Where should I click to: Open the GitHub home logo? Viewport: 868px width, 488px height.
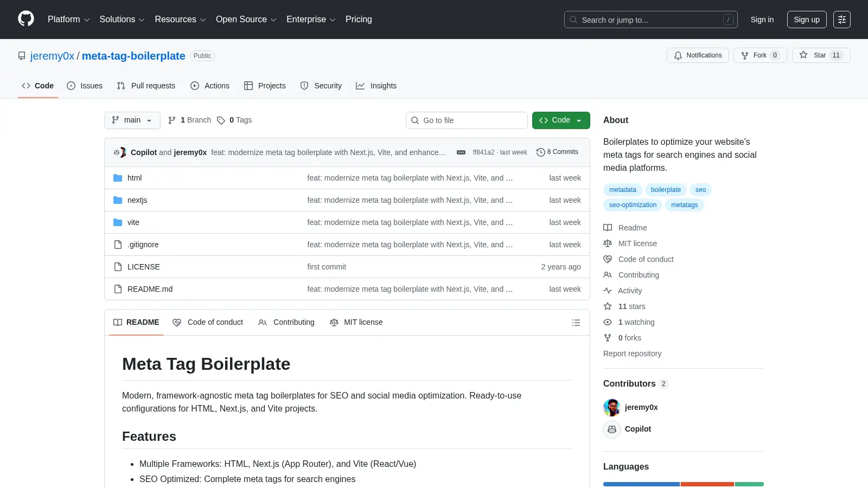26,19
